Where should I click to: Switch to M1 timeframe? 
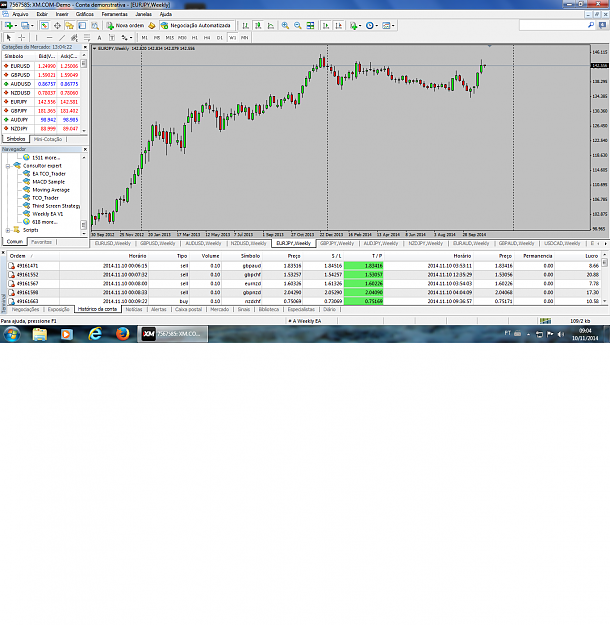click(x=145, y=37)
